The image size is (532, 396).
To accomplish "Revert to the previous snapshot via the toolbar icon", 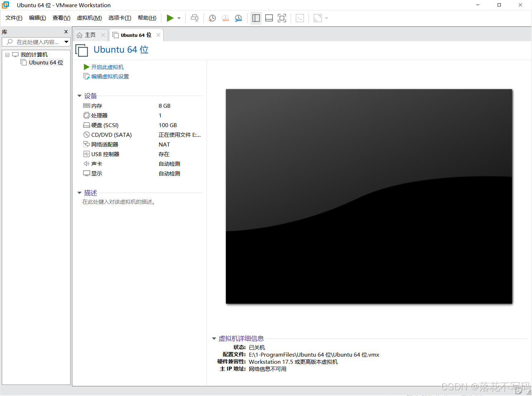I will coord(225,18).
